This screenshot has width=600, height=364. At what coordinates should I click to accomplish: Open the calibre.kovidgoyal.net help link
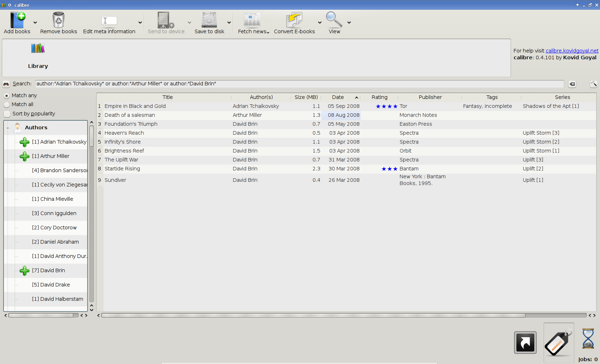572,51
